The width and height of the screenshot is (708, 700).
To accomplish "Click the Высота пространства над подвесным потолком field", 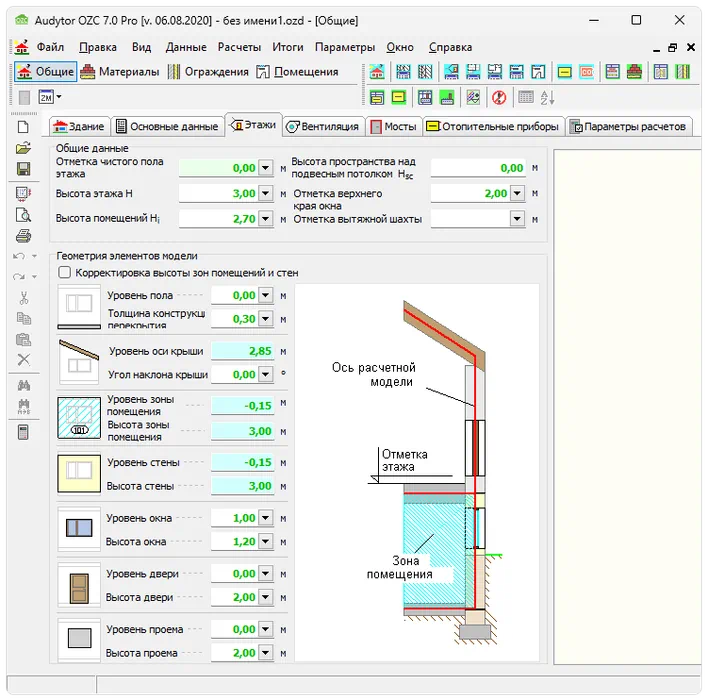I will pos(478,168).
